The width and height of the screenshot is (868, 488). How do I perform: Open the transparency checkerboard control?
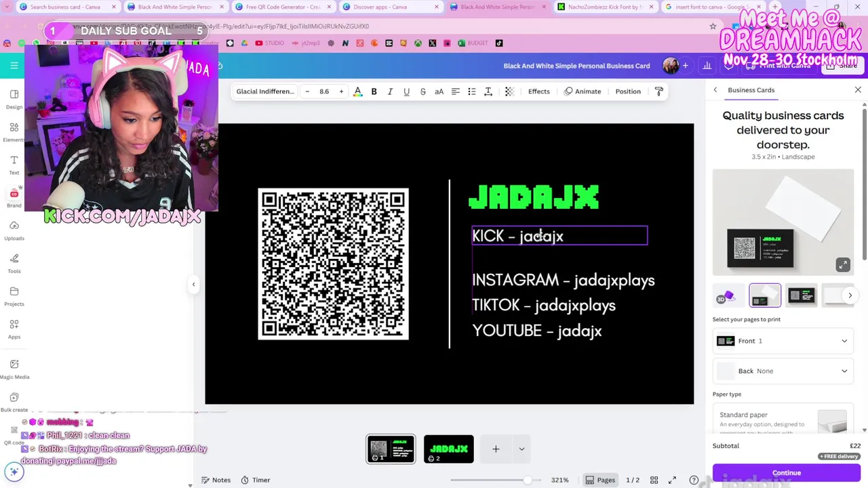click(x=509, y=91)
